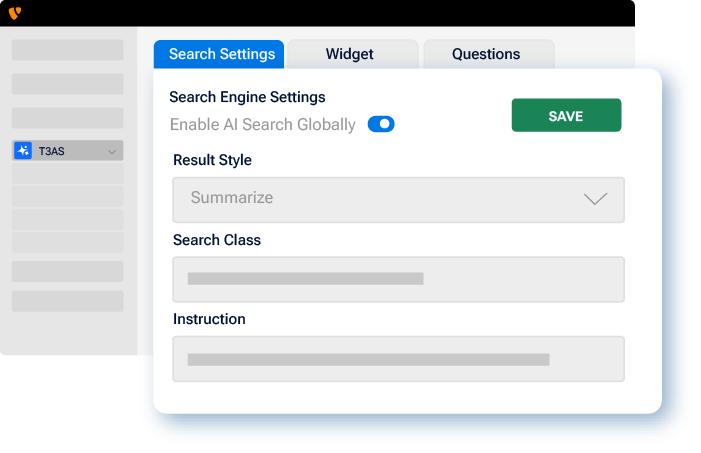The image size is (701, 453).
Task: Select the topmost placeholder item in sidebar
Action: tap(68, 50)
